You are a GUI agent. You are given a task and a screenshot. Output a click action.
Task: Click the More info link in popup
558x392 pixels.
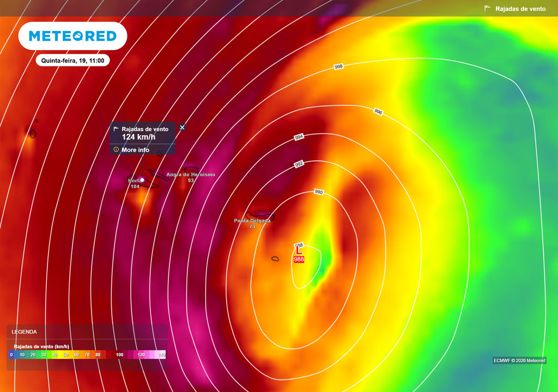click(135, 150)
